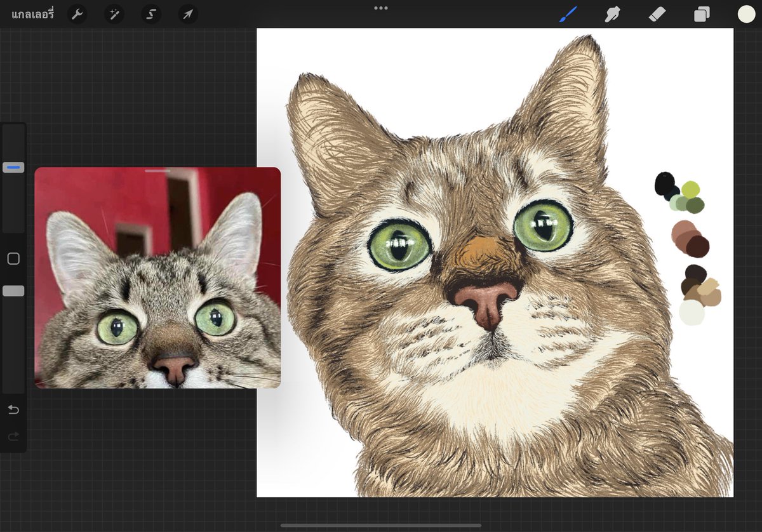Screen dimensions: 762x532
Task: Open the Actions wrench menu
Action: 77,14
